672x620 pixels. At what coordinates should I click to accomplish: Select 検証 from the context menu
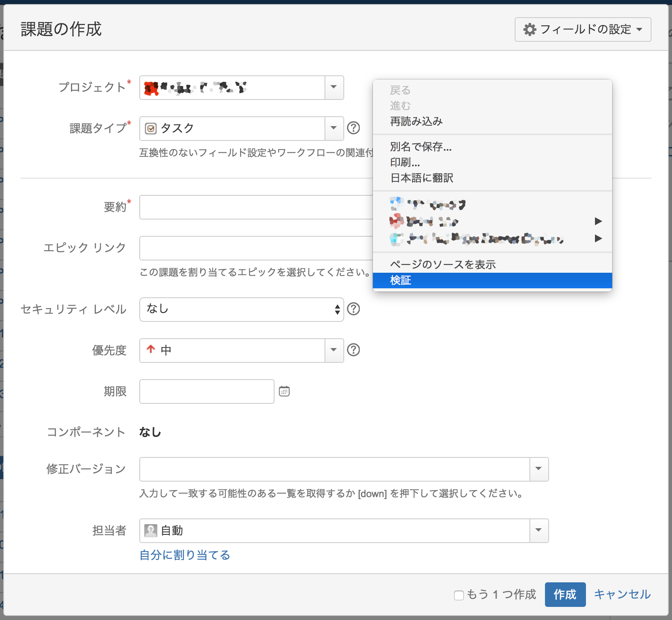point(400,280)
